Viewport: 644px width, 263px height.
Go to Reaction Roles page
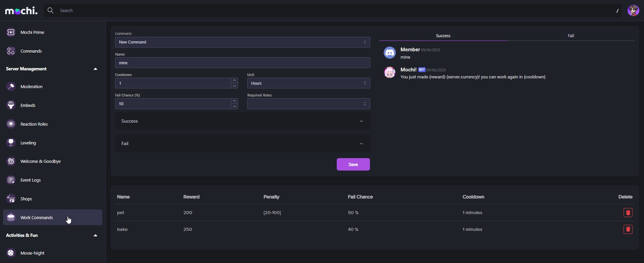point(34,124)
